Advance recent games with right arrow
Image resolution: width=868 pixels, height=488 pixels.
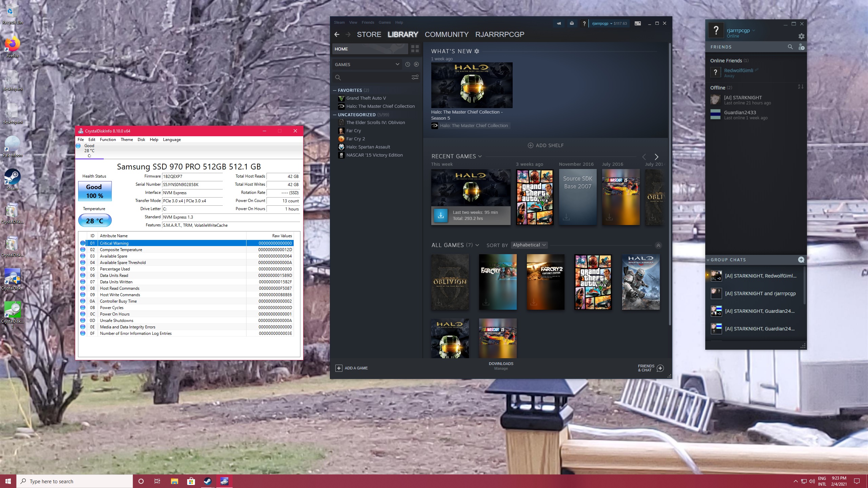coord(656,157)
